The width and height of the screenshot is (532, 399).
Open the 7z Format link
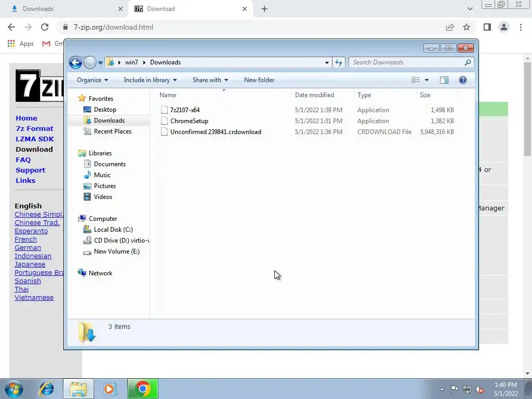click(35, 129)
